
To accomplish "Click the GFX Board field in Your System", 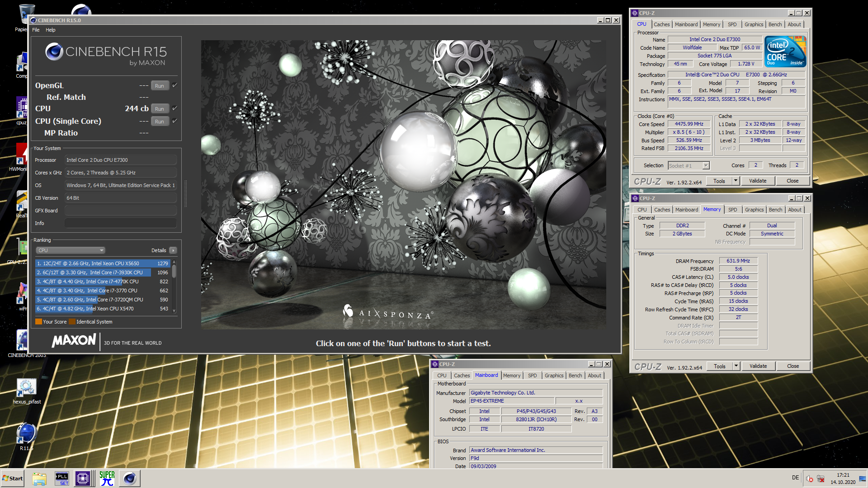I will point(120,211).
